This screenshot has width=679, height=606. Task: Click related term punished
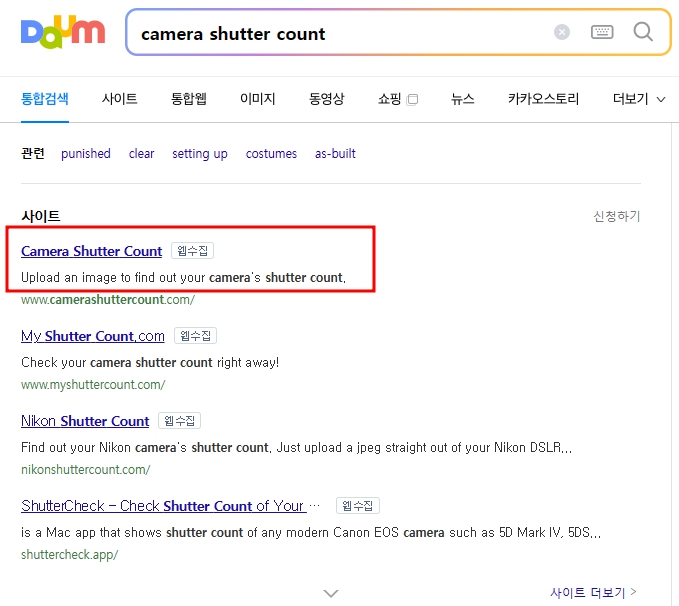pos(86,153)
